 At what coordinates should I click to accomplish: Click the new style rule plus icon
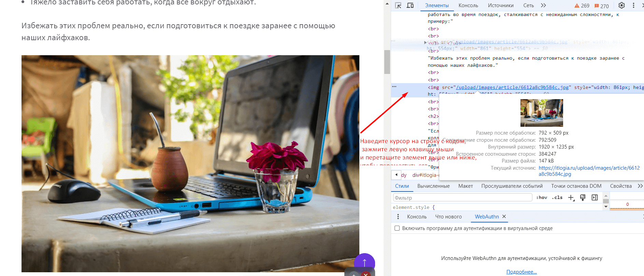(571, 198)
